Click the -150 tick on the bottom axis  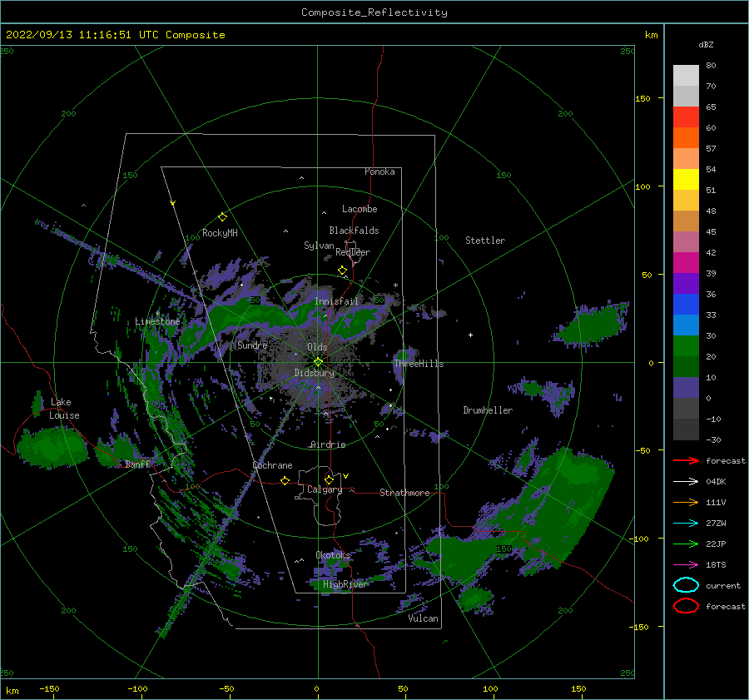49,688
